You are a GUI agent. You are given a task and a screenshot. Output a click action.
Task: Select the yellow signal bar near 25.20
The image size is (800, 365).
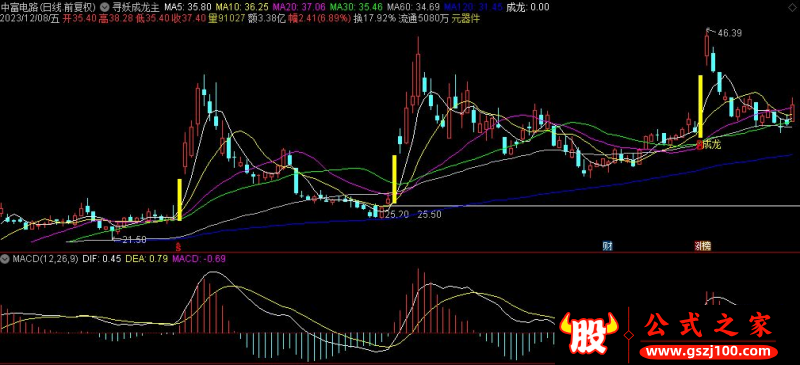tap(394, 180)
